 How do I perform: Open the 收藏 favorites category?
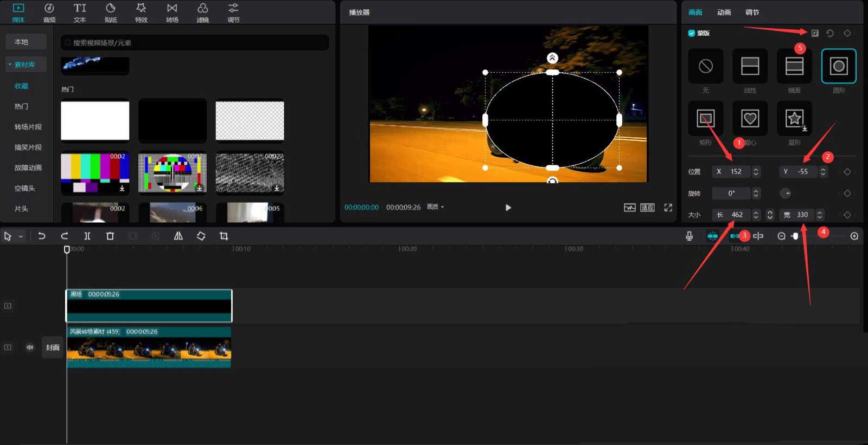coord(21,86)
